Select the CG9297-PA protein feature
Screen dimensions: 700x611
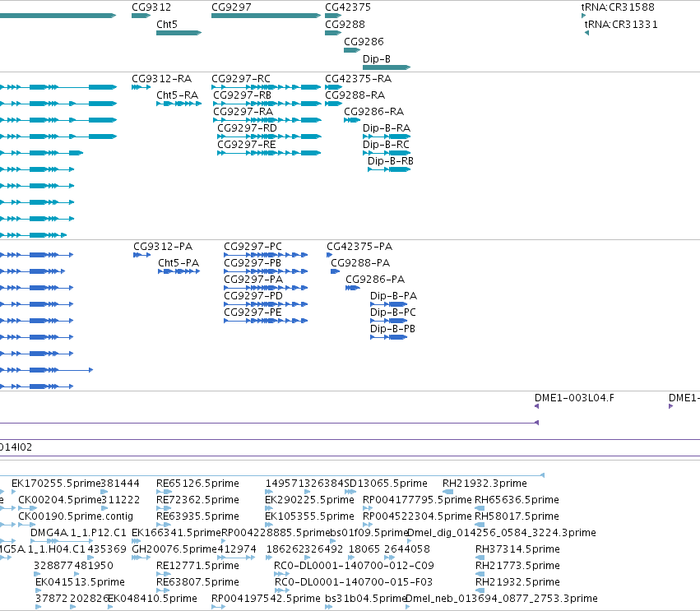tap(266, 288)
